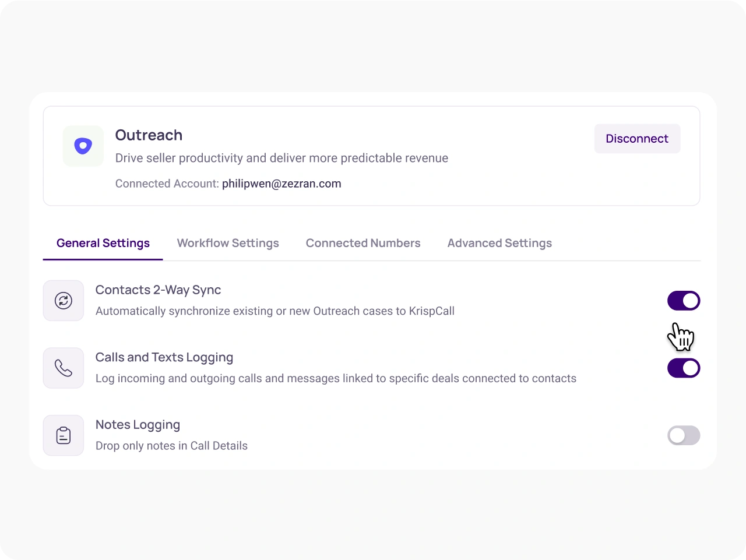
Task: Turn off Calls and Texts Logging toggle
Action: [x=684, y=368]
